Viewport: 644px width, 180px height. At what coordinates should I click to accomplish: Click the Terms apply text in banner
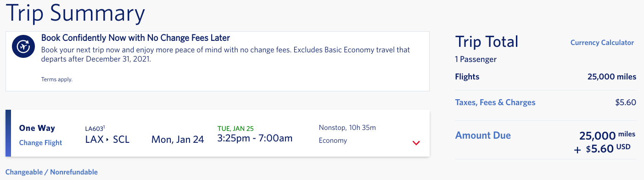click(x=57, y=79)
